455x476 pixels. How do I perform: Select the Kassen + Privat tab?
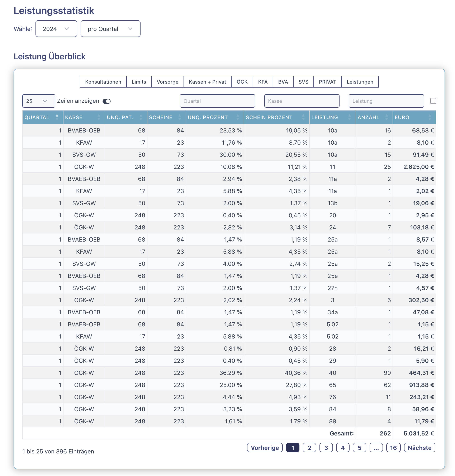[x=207, y=82]
